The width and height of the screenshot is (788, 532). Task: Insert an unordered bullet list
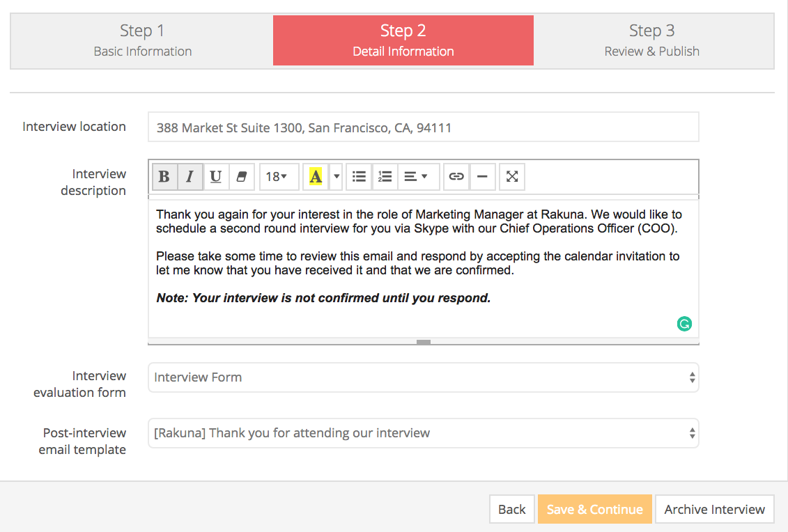pos(359,177)
